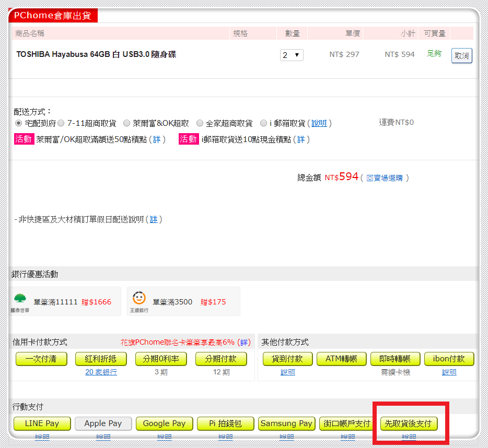Pay with 一次付清 button
The height and width of the screenshot is (448, 488).
point(41,359)
